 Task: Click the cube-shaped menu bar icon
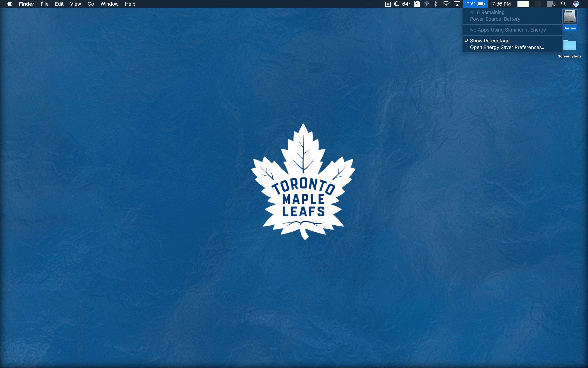coord(426,4)
